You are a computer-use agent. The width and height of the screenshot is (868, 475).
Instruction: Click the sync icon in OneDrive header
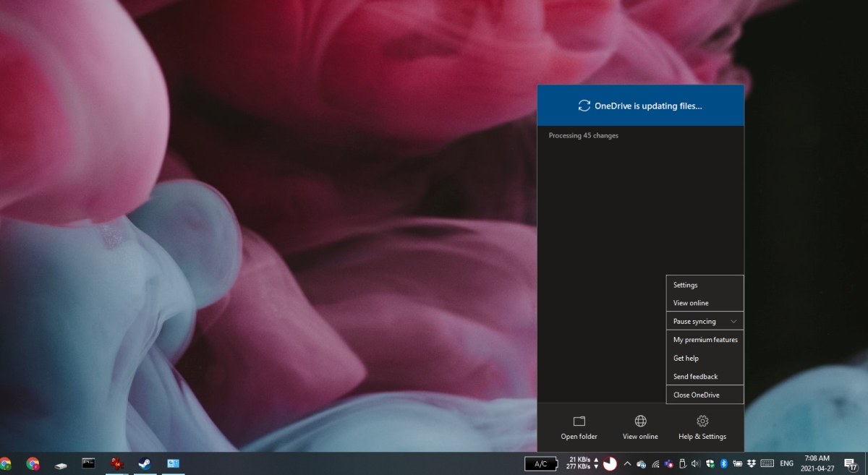point(583,105)
